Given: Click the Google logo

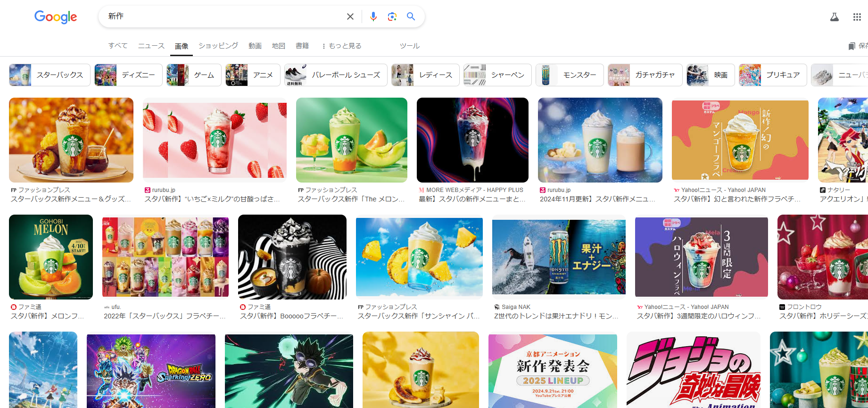Looking at the screenshot, I should click(x=56, y=17).
